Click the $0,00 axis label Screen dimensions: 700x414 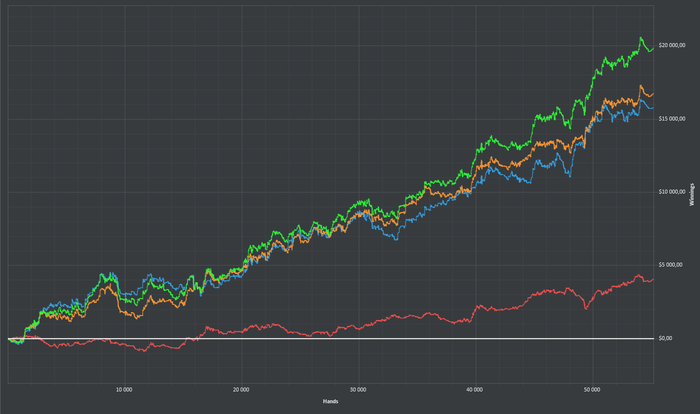665,339
